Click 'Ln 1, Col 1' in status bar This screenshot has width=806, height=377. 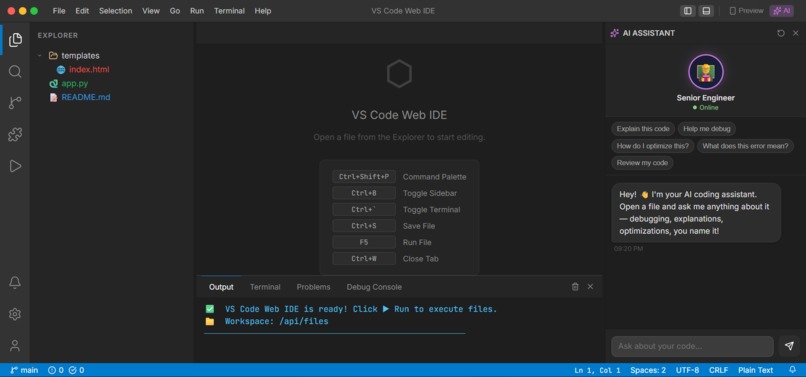tap(597, 370)
